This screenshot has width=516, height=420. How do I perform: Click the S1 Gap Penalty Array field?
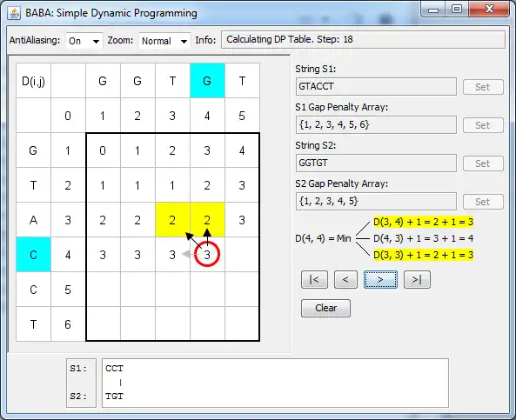click(x=376, y=124)
